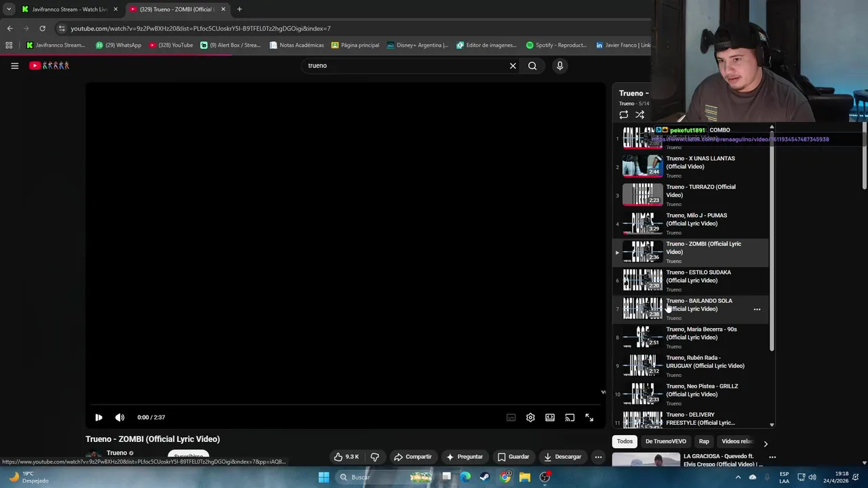868x488 pixels.
Task: Play Trueno, Milo J - PUMAS
Action: pyautogui.click(x=692, y=224)
